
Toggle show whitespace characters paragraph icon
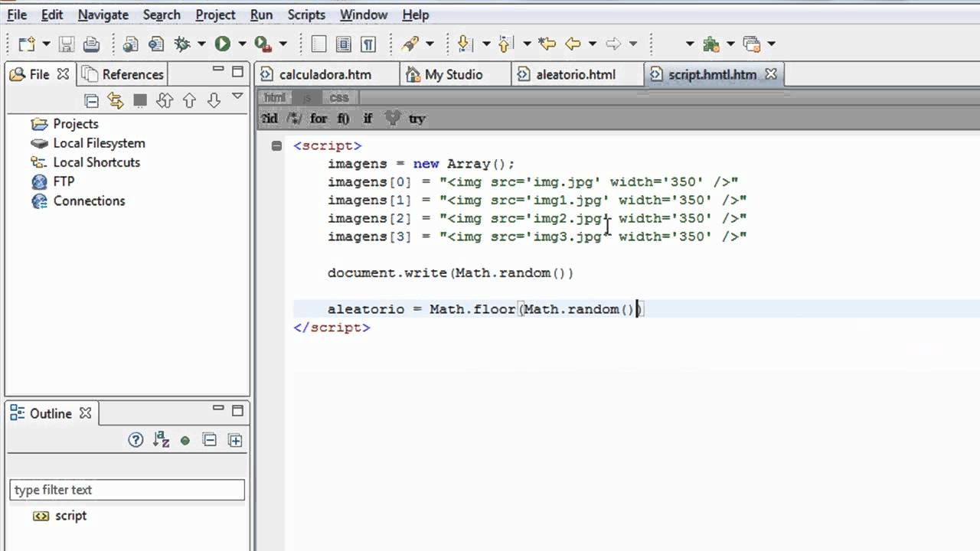368,44
